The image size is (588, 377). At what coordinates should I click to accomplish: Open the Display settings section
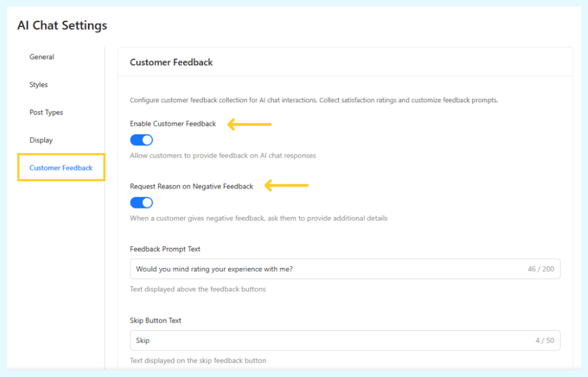41,139
